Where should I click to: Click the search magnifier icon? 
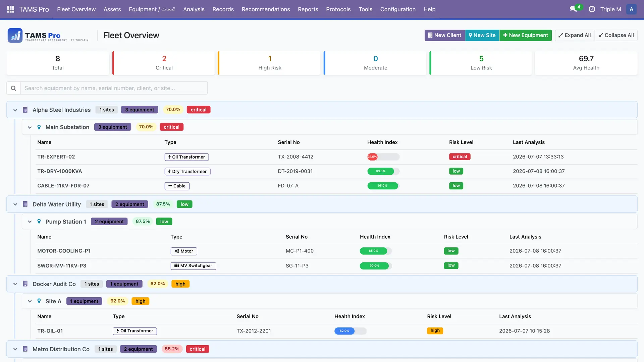click(13, 88)
